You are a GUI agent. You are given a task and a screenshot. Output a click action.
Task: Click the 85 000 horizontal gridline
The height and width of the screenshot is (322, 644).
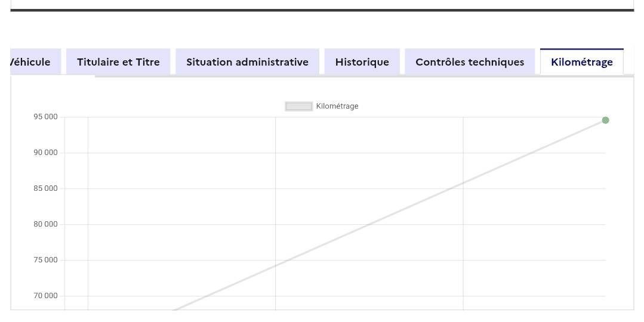pos(179,188)
